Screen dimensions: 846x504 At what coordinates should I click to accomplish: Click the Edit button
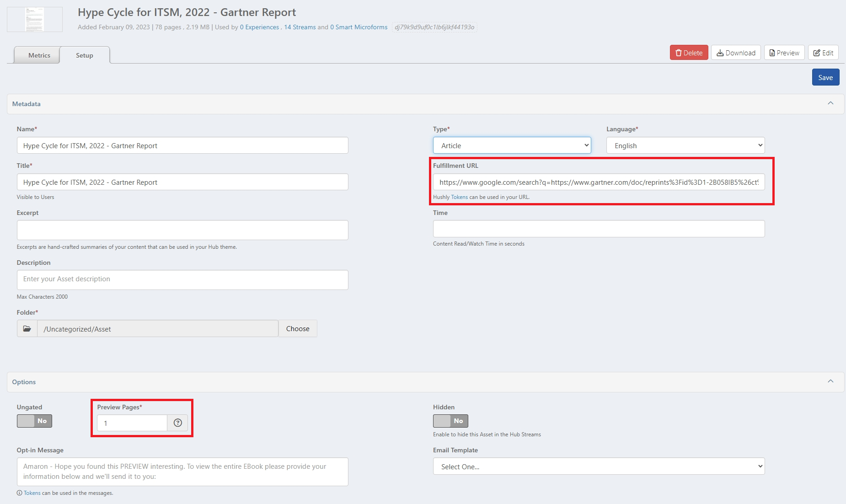[x=823, y=53]
